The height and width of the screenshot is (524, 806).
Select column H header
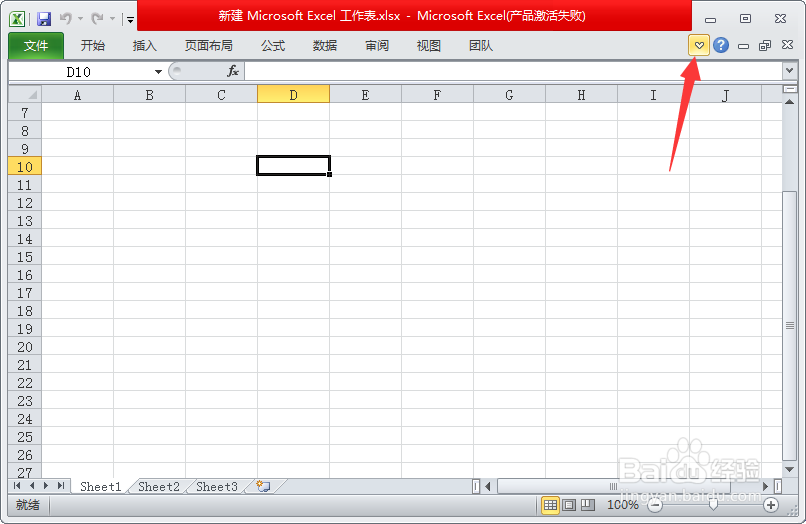581,95
